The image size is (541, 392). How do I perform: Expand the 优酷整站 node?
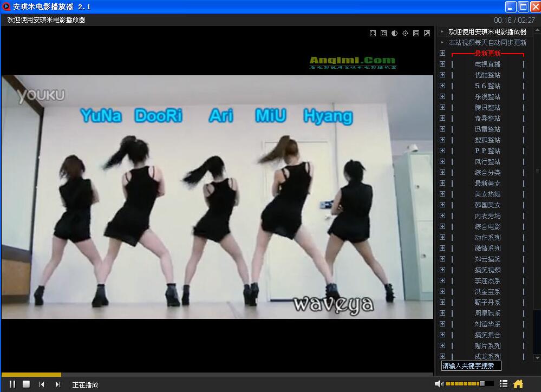442,75
